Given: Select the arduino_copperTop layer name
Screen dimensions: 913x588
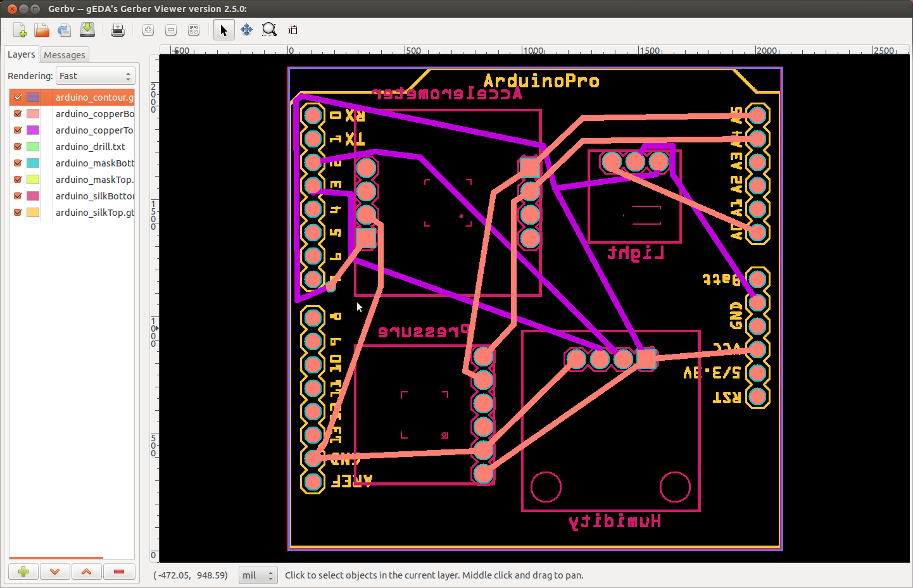Looking at the screenshot, I should click(94, 130).
